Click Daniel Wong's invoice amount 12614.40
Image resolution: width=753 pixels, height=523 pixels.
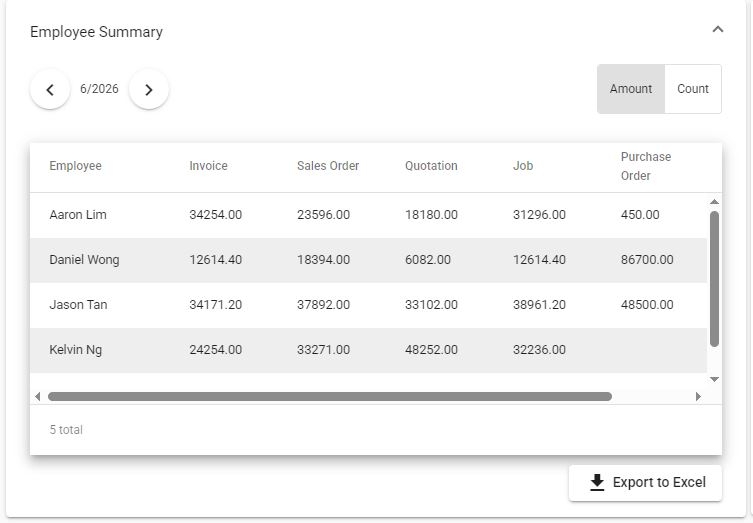point(216,260)
